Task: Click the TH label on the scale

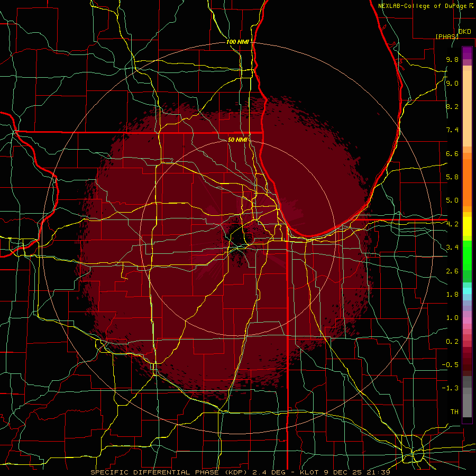Action: 454,412
